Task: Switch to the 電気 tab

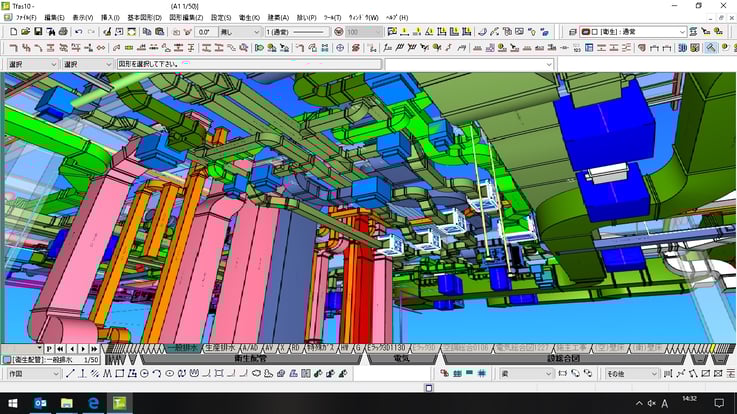Action: 402,358
